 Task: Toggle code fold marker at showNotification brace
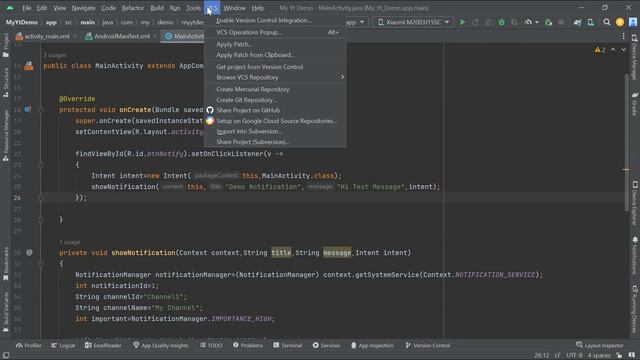pyautogui.click(x=40, y=264)
